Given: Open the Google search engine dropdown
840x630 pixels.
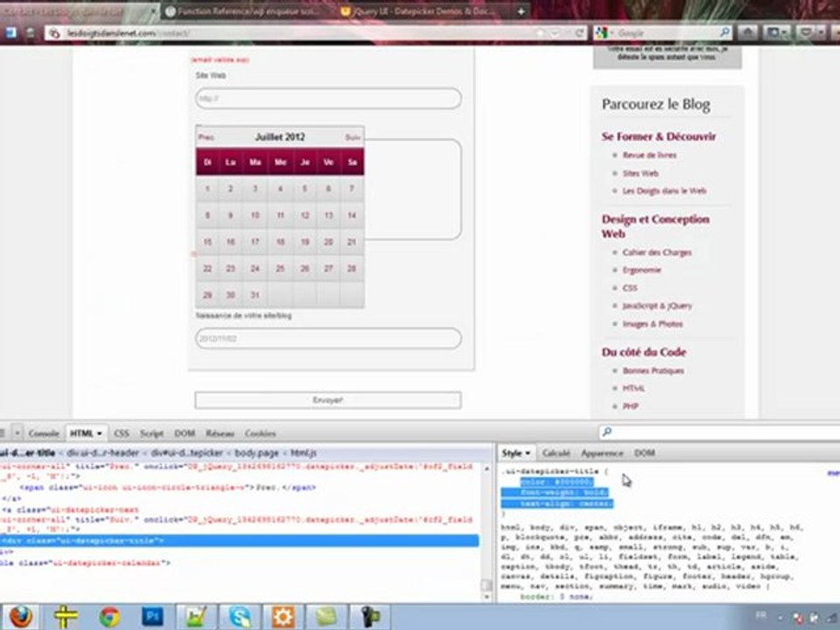Looking at the screenshot, I should click(604, 33).
